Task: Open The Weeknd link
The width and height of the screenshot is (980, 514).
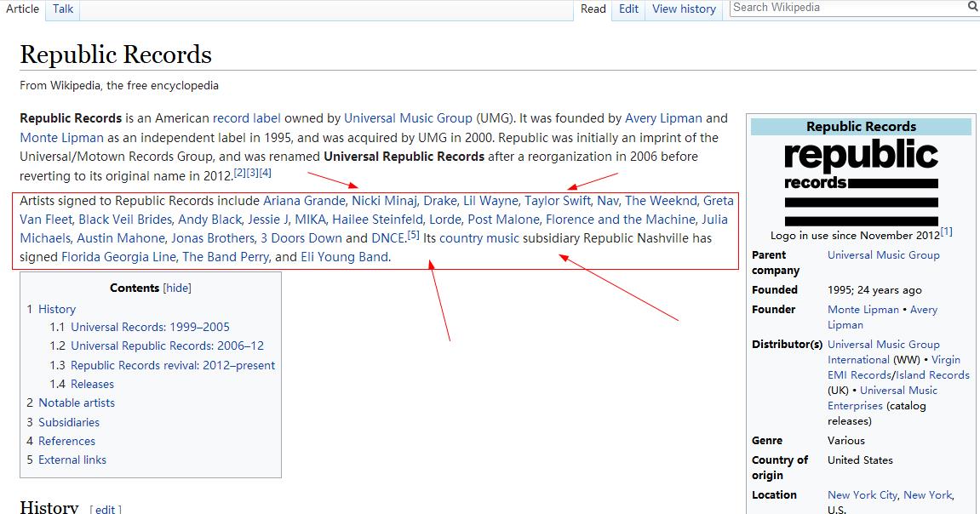Action: pyautogui.click(x=661, y=201)
